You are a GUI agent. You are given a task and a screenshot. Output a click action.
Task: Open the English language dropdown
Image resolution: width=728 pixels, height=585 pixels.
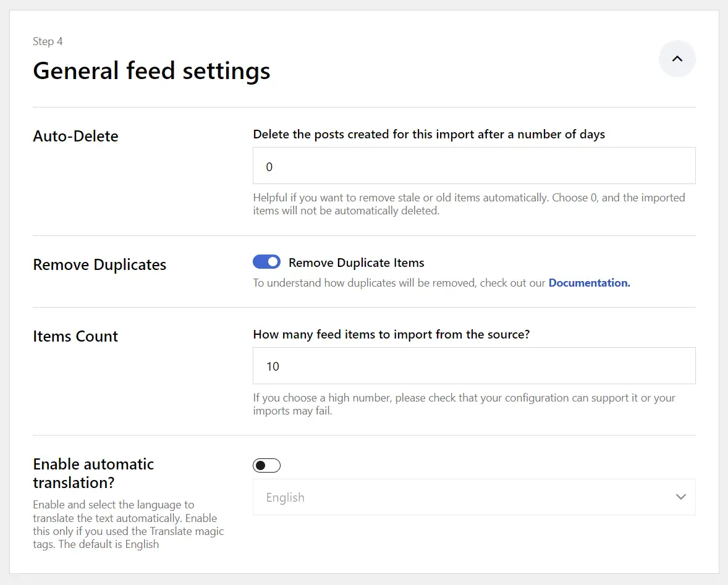(x=474, y=497)
